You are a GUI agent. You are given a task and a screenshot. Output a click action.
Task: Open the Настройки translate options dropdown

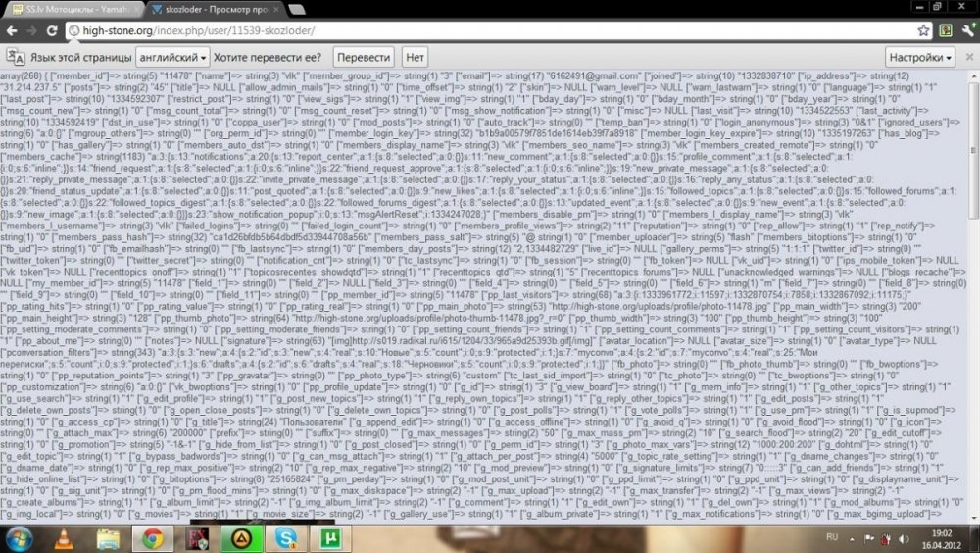pyautogui.click(x=920, y=58)
